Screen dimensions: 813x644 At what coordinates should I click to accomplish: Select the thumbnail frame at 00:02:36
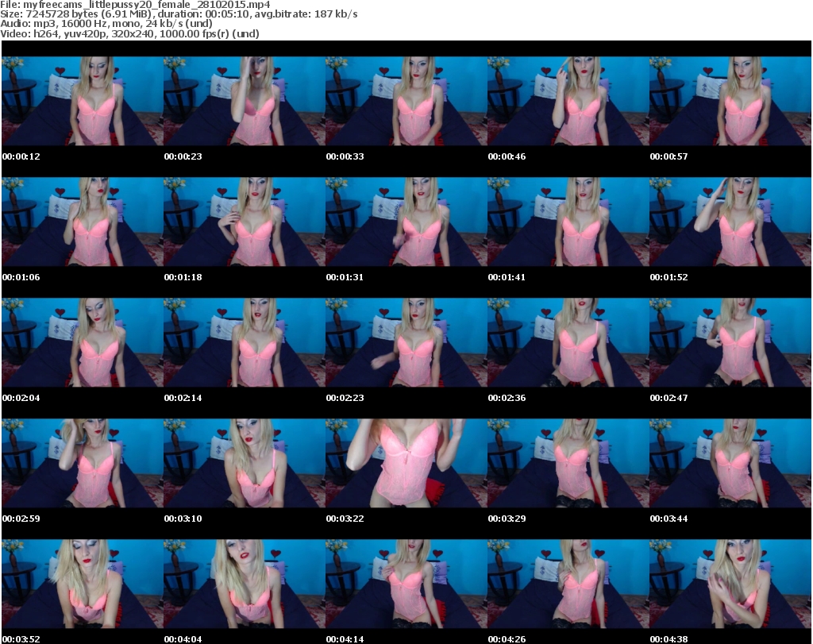coord(568,343)
